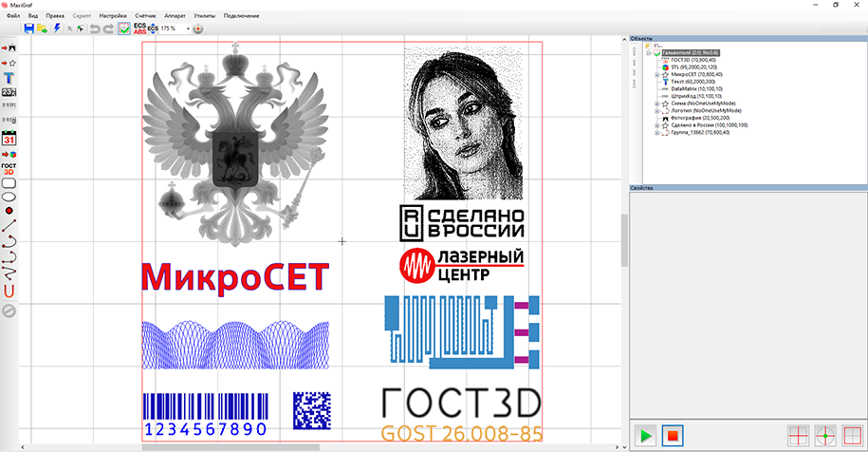Select the gray arrow pointer tool
This screenshot has width=868, height=452.
pyautogui.click(x=70, y=28)
